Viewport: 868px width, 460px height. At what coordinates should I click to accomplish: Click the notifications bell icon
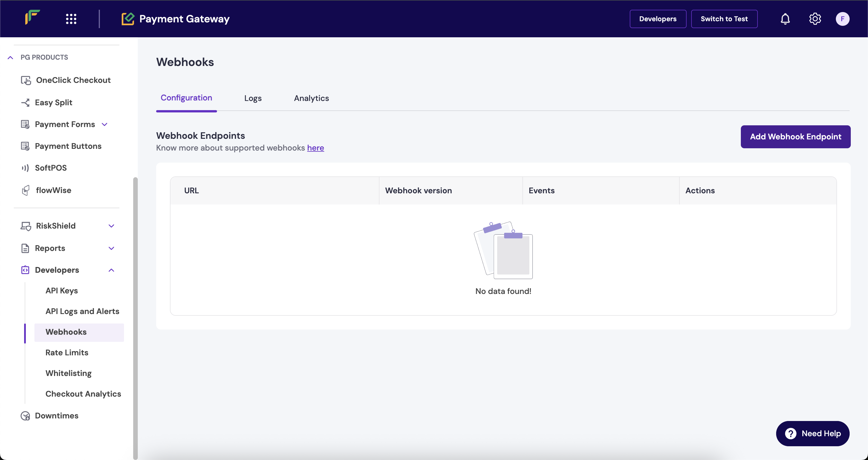785,19
